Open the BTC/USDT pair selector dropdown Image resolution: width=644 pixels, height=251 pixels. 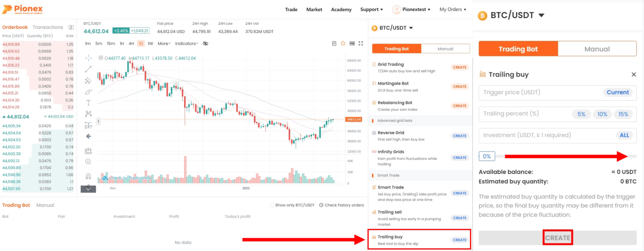pyautogui.click(x=392, y=28)
